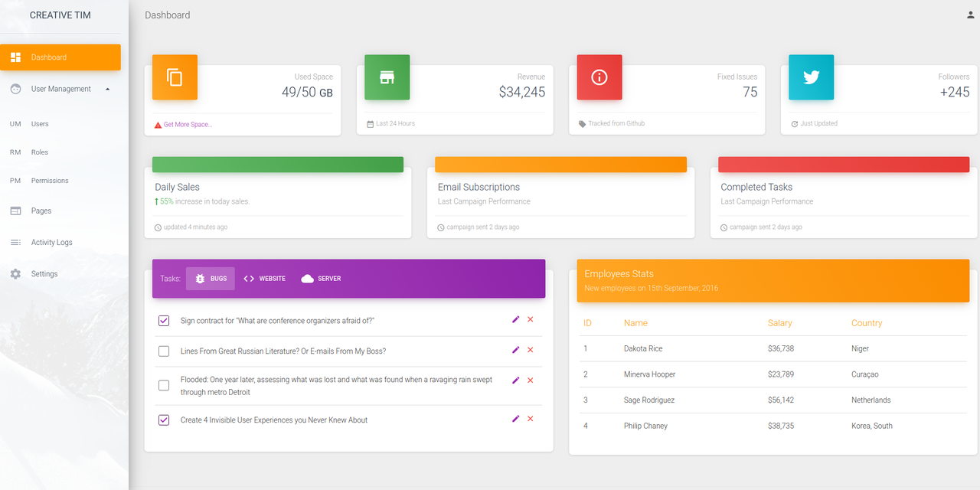Switch to the WEBSITE tasks tab
The width and height of the screenshot is (980, 490).
(x=263, y=279)
